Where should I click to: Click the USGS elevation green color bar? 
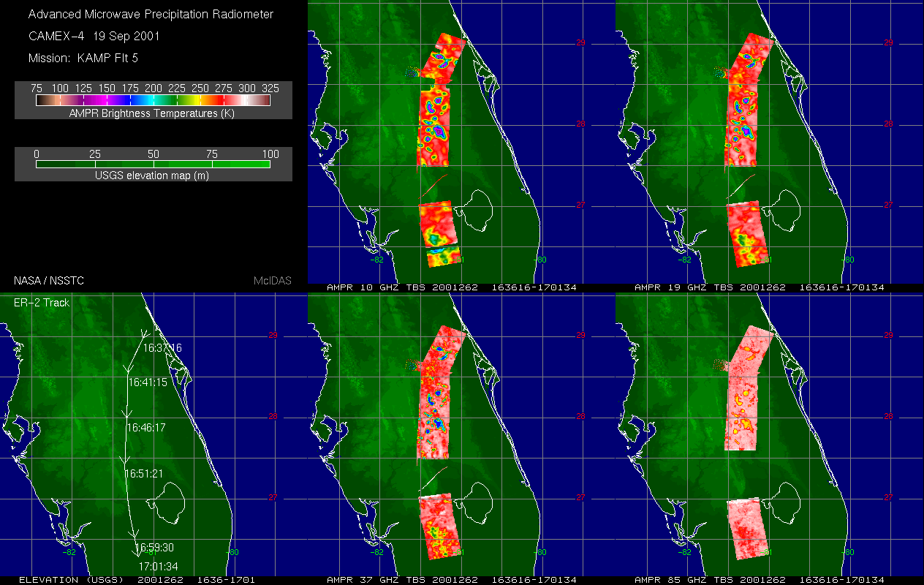click(153, 164)
